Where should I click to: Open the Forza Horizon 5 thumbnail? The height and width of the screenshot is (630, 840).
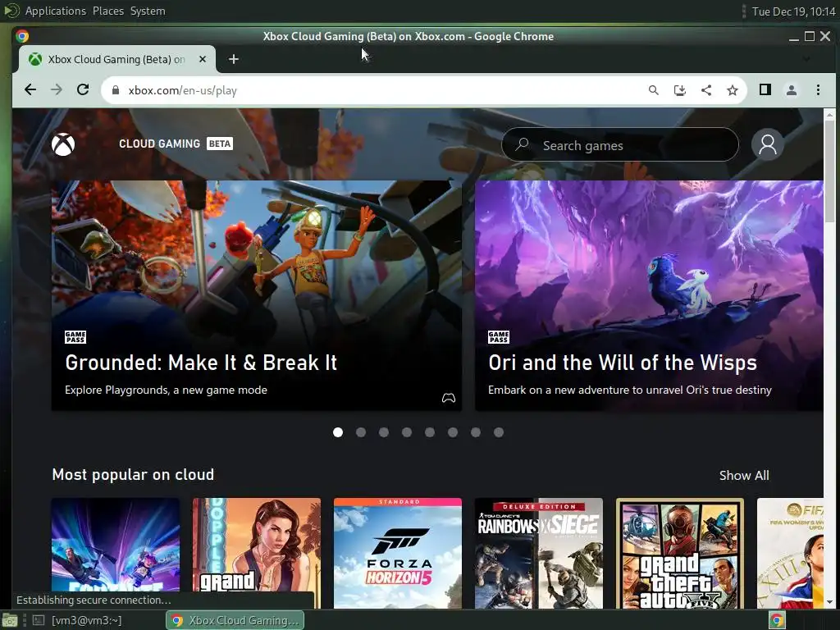click(398, 554)
